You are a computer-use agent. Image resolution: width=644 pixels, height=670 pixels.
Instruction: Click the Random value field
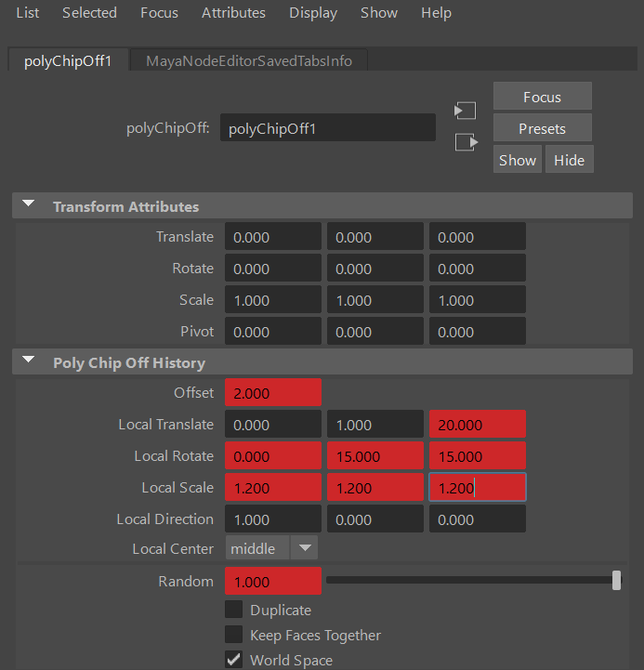(x=273, y=581)
